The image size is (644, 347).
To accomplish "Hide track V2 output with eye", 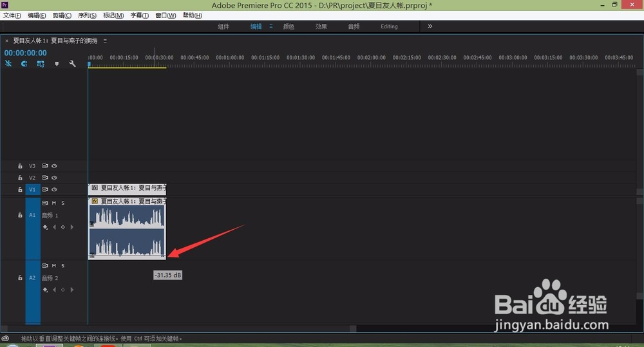I will (54, 178).
